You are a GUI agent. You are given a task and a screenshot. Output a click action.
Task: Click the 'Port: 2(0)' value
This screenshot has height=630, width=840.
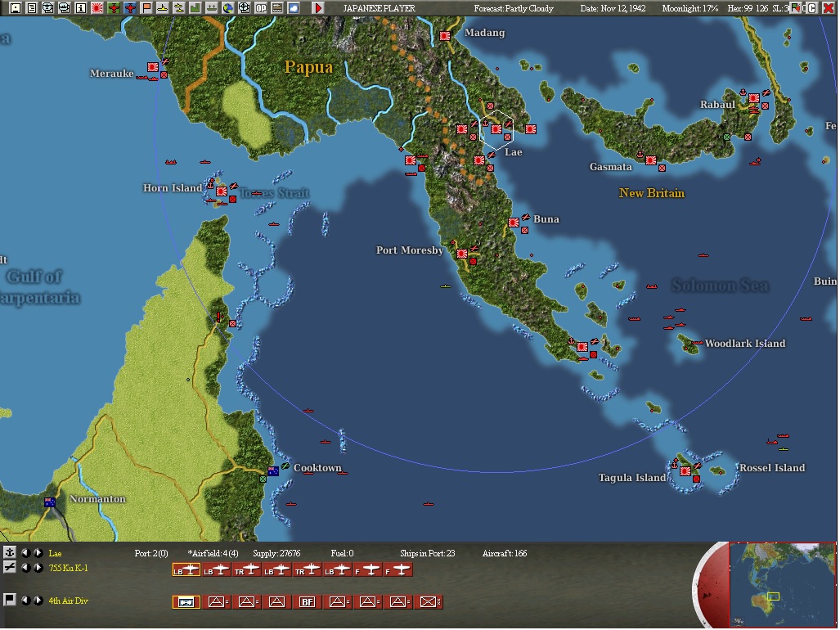(151, 553)
